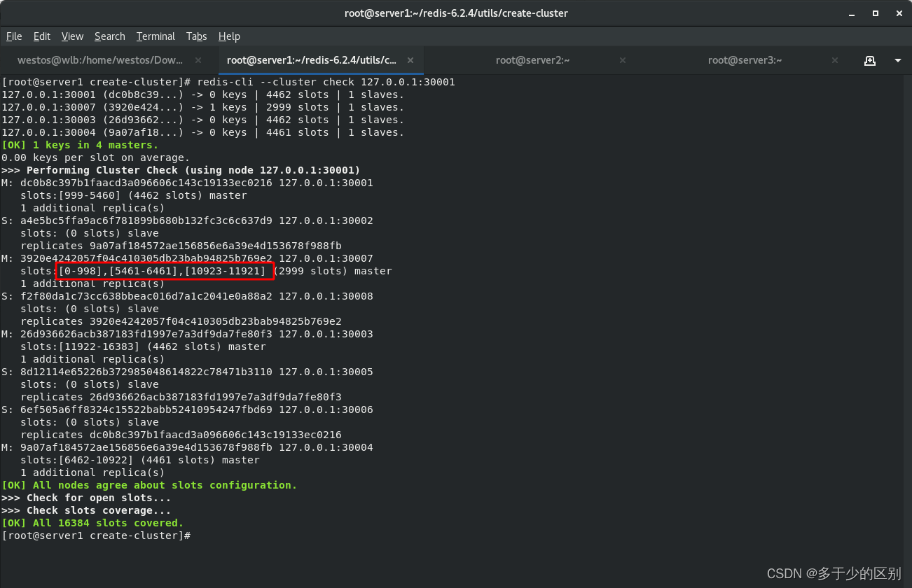The width and height of the screenshot is (912, 588).
Task: Expand the tab list dropdown arrow
Action: [898, 60]
